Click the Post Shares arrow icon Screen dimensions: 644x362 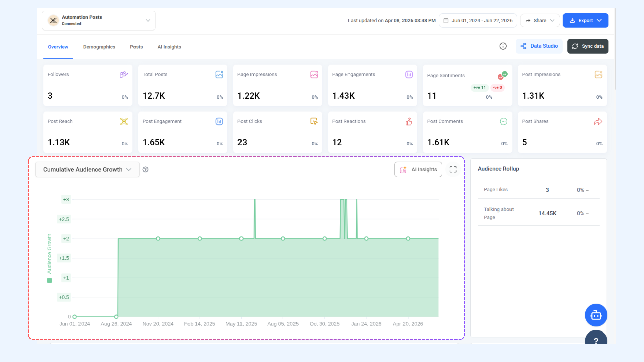point(598,122)
